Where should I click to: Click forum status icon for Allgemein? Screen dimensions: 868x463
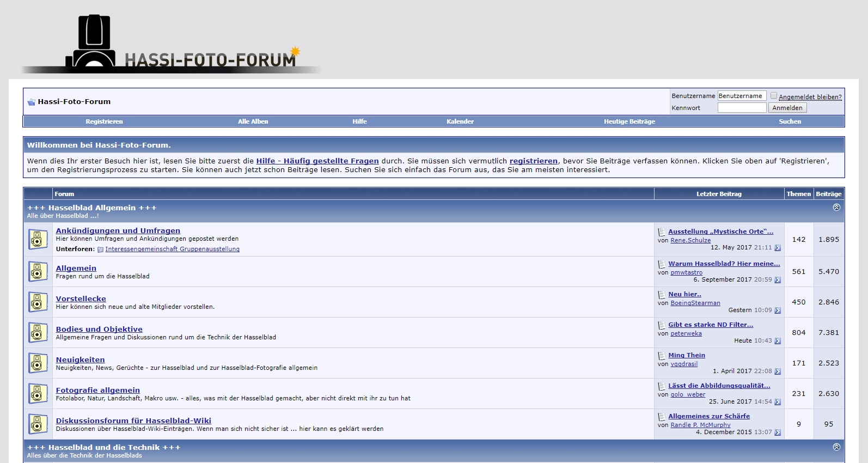(x=38, y=271)
